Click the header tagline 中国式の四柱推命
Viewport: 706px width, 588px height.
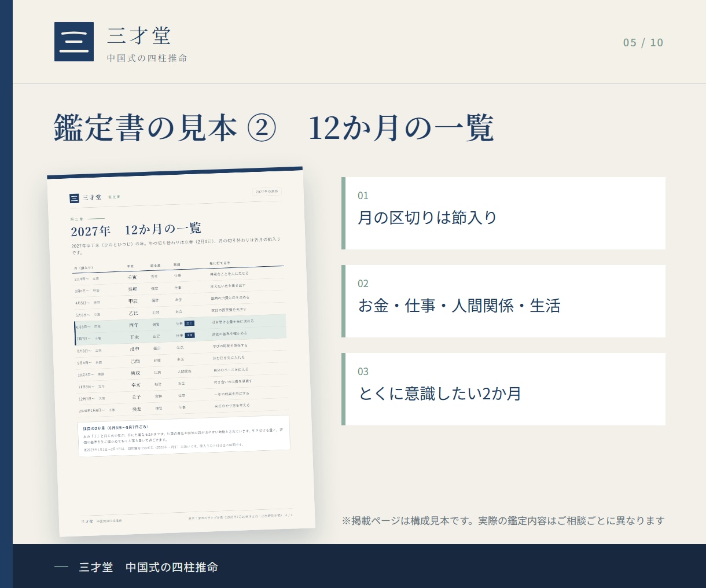pos(147,58)
